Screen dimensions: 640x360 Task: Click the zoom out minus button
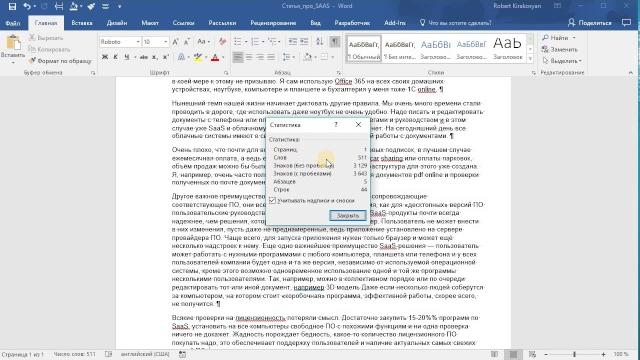(x=546, y=354)
